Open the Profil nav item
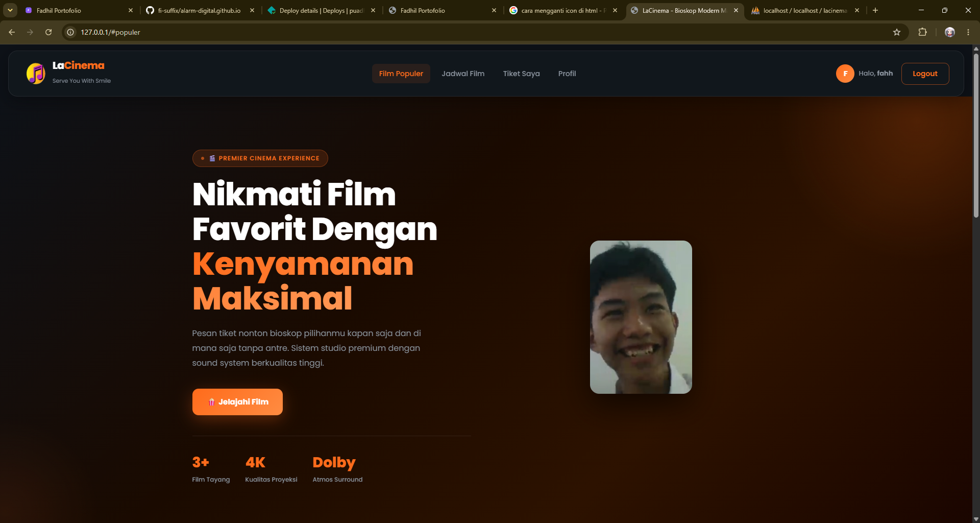 click(567, 74)
